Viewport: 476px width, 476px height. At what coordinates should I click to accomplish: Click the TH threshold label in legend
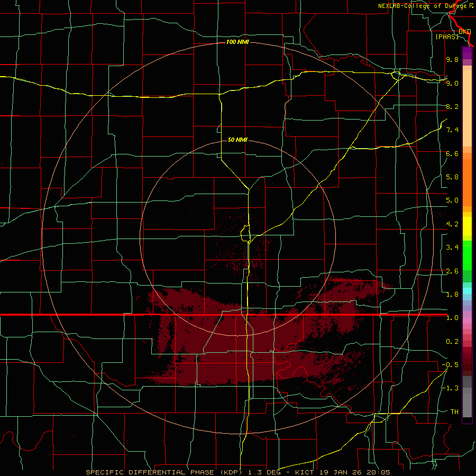tap(454, 412)
